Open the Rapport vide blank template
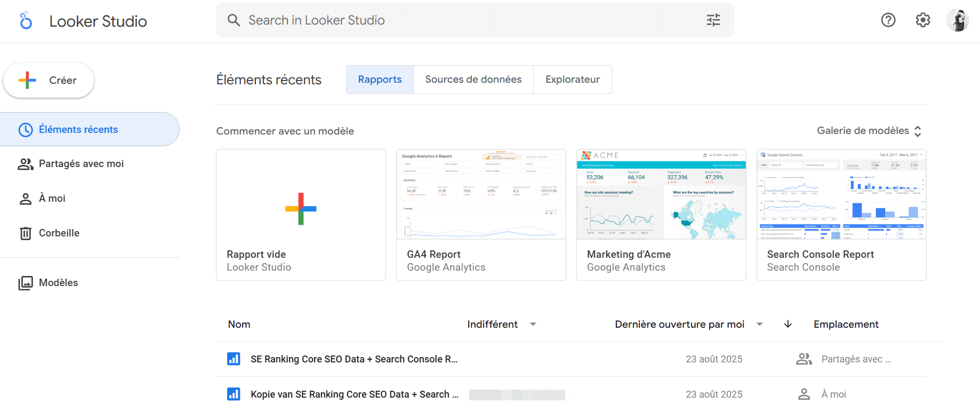 click(x=301, y=215)
